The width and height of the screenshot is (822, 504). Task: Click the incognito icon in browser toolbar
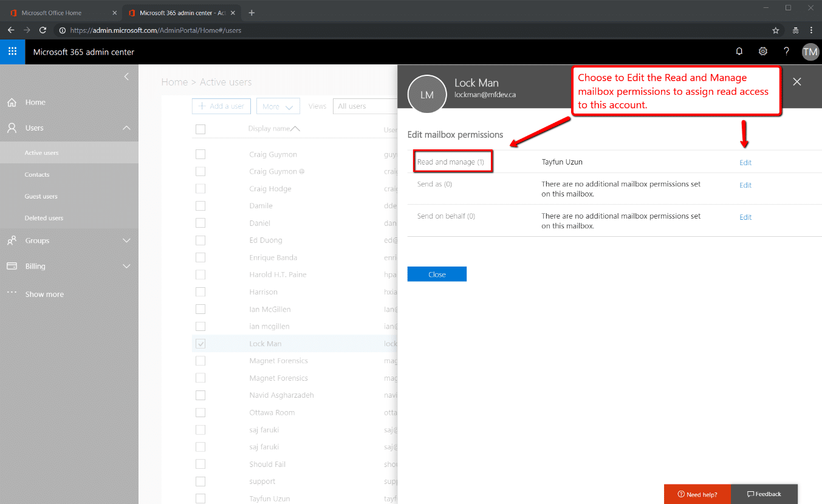coord(795,30)
